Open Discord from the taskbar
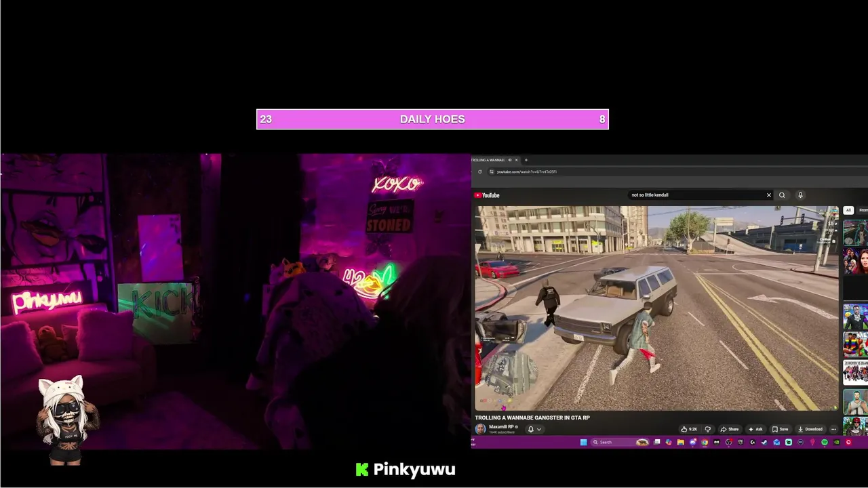The height and width of the screenshot is (488, 868). click(x=693, y=442)
